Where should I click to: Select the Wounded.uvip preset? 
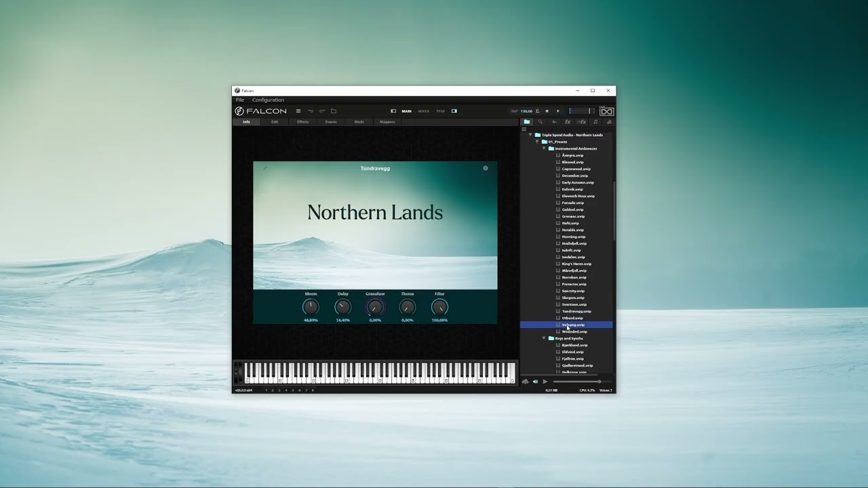(x=574, y=331)
